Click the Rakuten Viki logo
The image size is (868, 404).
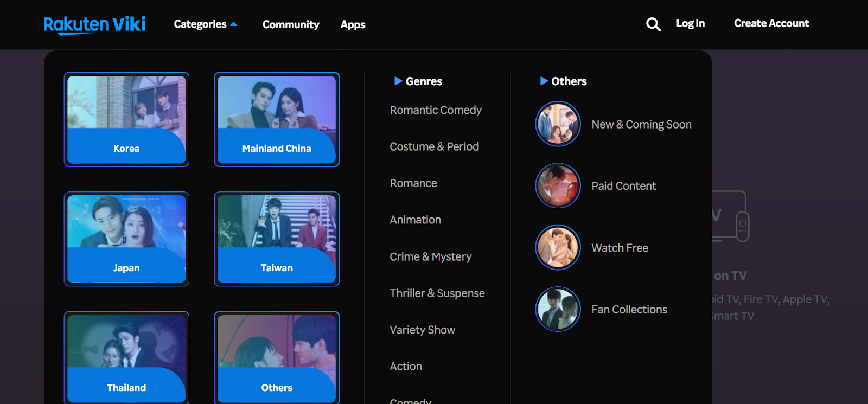pyautogui.click(x=94, y=24)
